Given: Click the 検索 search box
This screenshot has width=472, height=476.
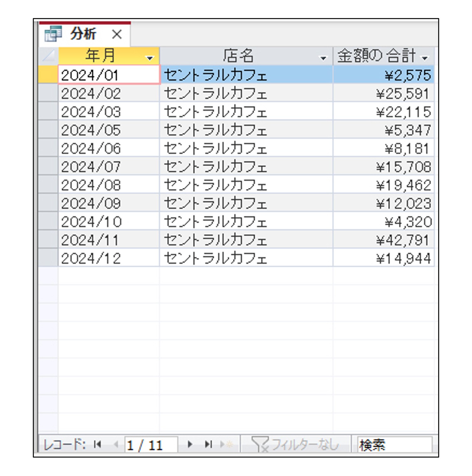Looking at the screenshot, I should tap(395, 445).
